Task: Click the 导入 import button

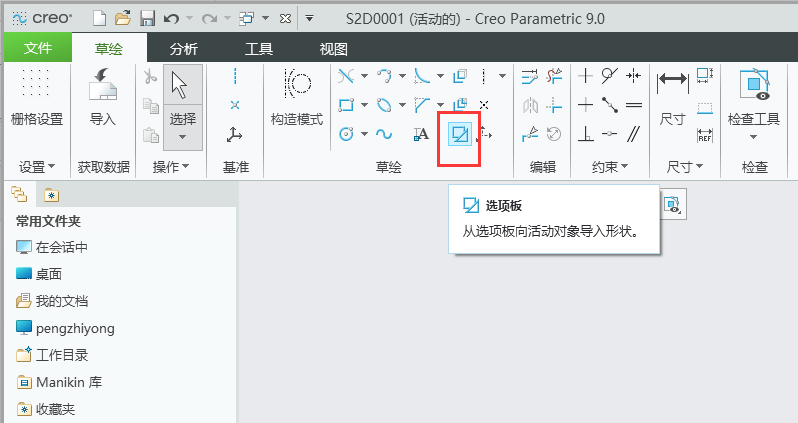Action: click(103, 97)
